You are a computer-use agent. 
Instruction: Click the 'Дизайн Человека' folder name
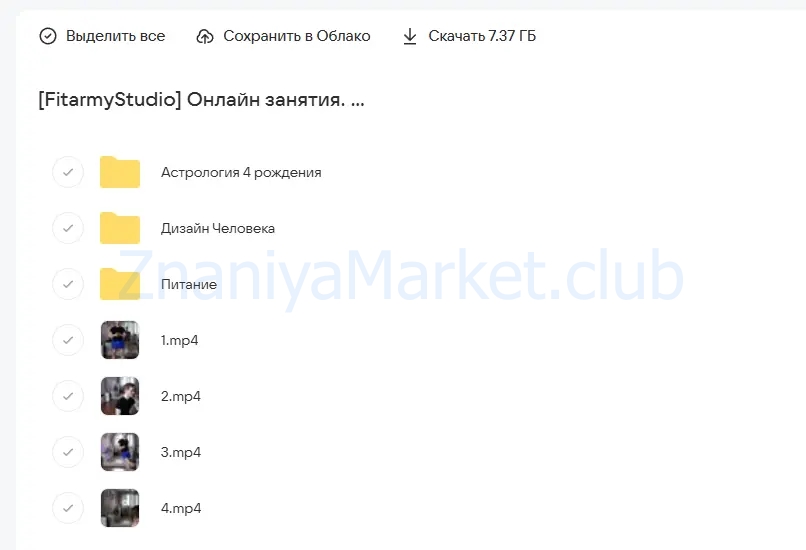point(218,228)
